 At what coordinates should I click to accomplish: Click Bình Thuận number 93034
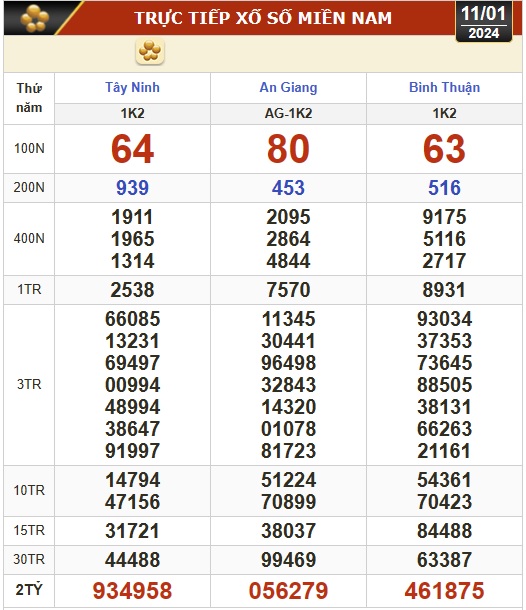coord(444,319)
